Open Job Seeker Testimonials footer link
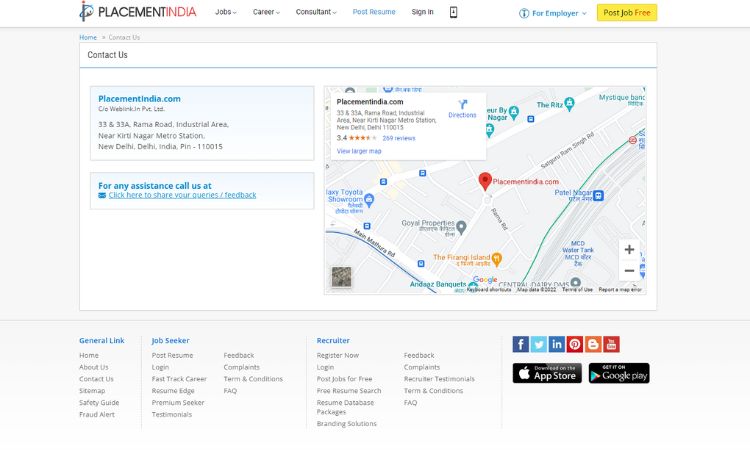750x450 pixels. coord(172,415)
